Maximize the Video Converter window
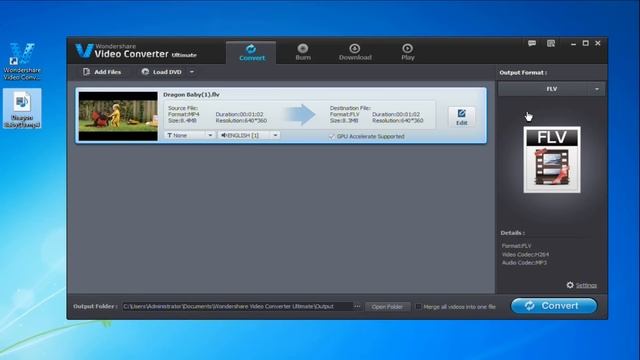640x360 pixels. coord(585,43)
